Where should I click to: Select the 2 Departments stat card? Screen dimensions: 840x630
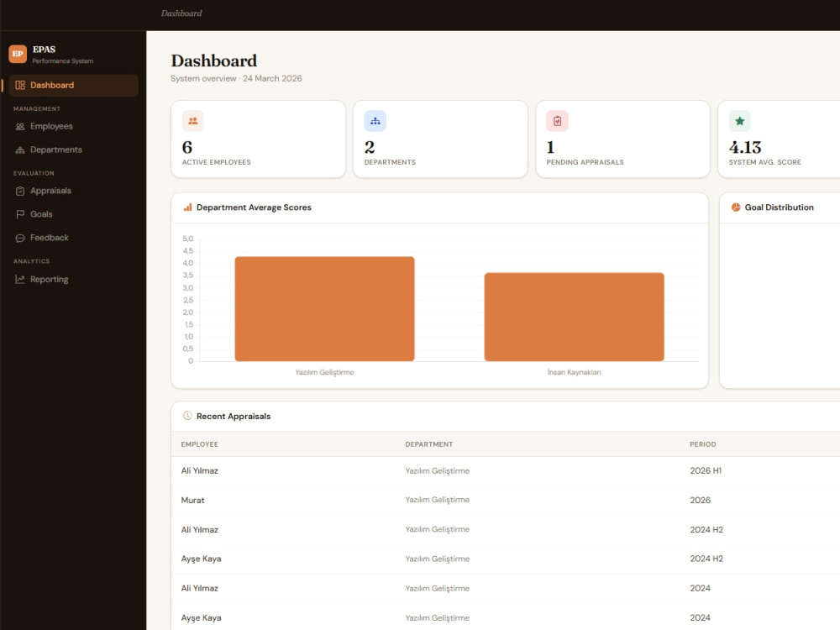[440, 139]
